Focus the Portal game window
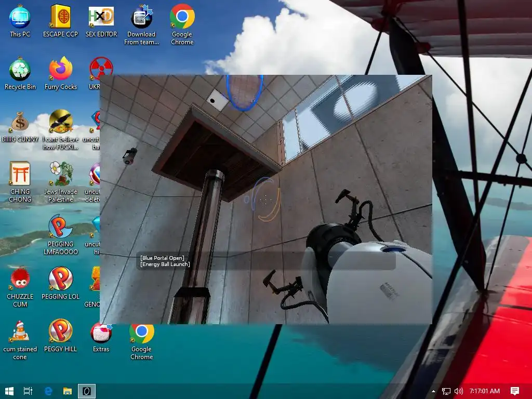532x399 pixels. tap(265, 199)
